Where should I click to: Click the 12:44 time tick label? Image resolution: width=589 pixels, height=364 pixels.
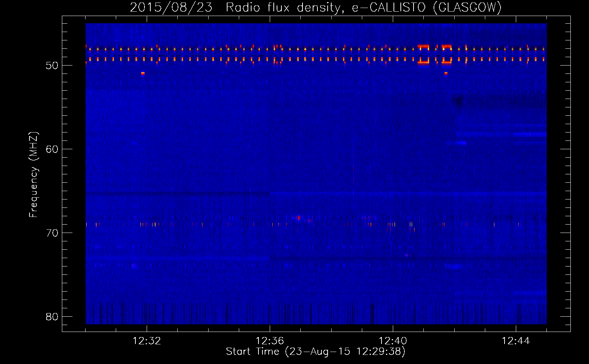pyautogui.click(x=516, y=341)
